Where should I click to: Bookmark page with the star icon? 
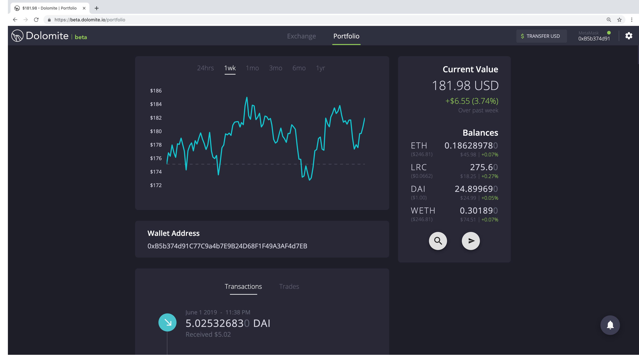619,20
